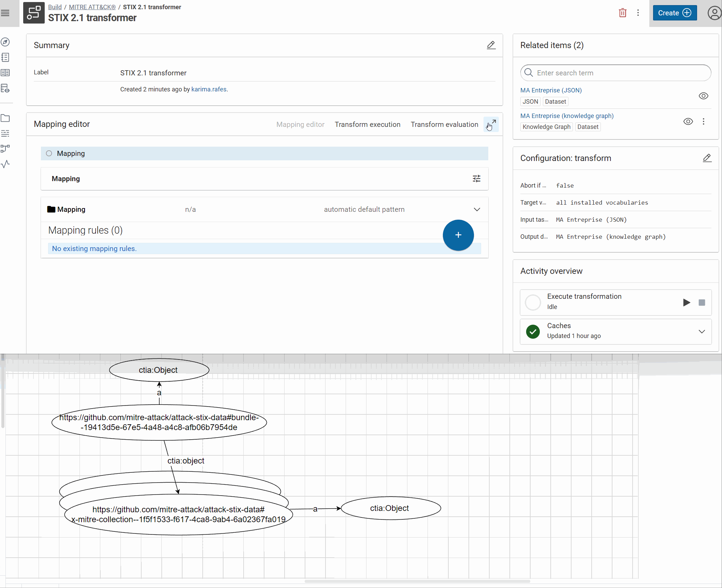Click the Create button
This screenshot has height=588, width=722.
click(x=674, y=13)
